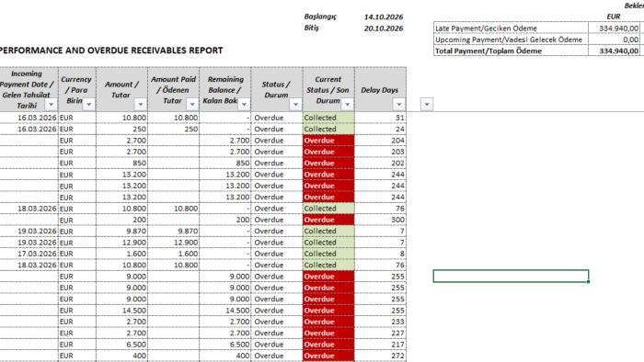Select the Upcoming Payment 0,00 cell

615,40
